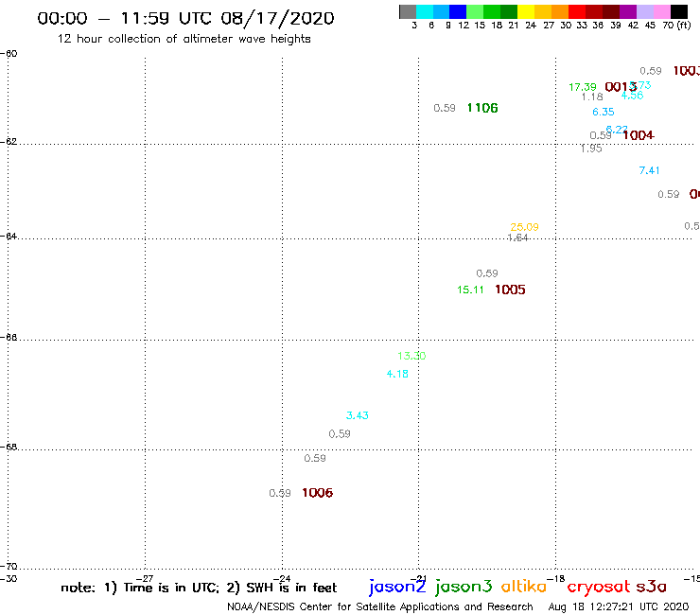
Task: Click the note about UTC and feet
Action: [x=199, y=588]
